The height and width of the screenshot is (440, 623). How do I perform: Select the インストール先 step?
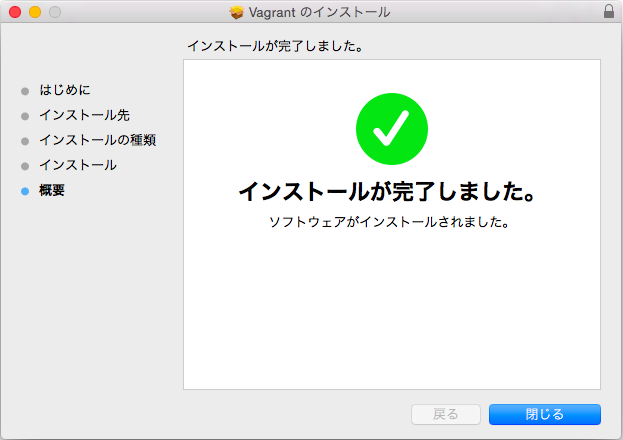point(84,115)
